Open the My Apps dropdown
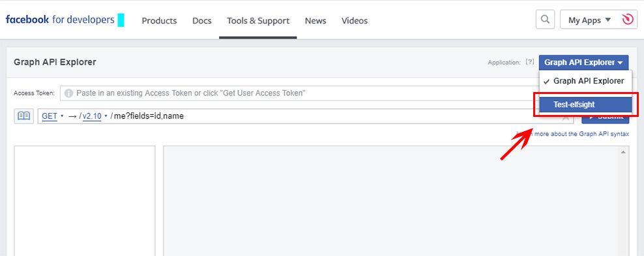This screenshot has width=644, height=256. (x=590, y=20)
